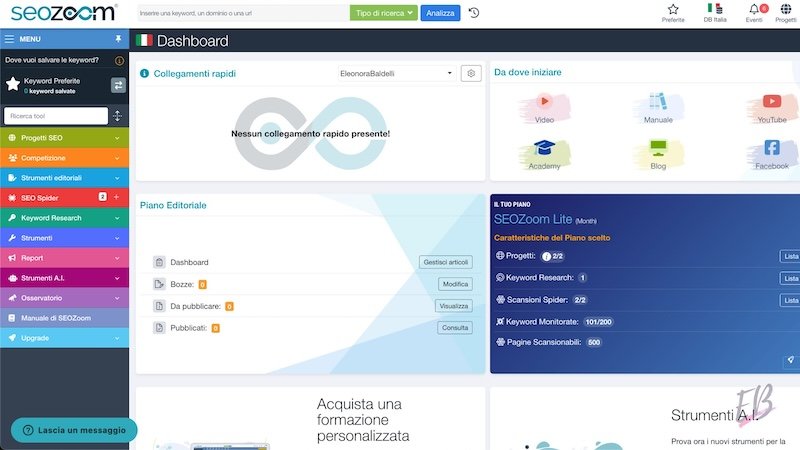Click the Strumenti A.I. card heading

pyautogui.click(x=714, y=415)
